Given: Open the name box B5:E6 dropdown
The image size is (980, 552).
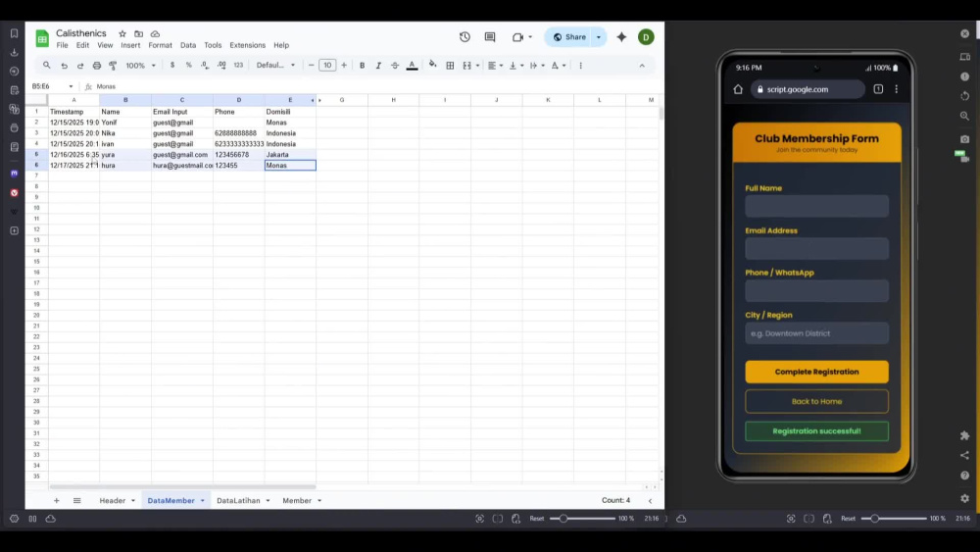Looking at the screenshot, I should 71,86.
